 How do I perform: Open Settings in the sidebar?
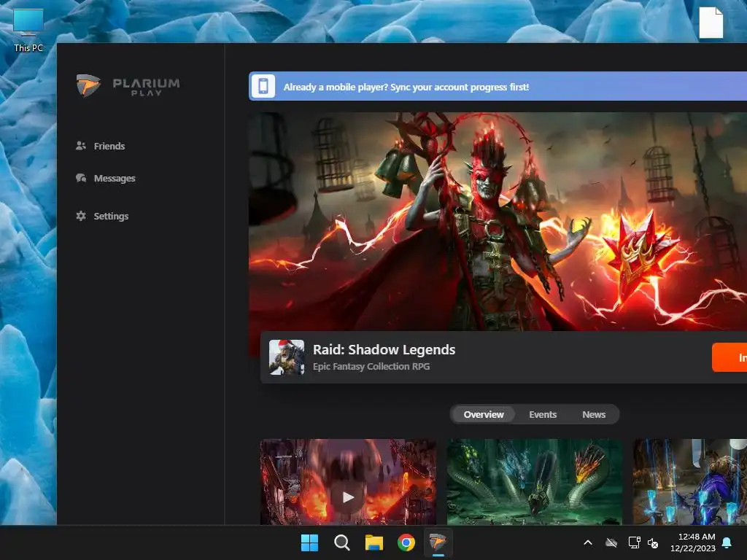[x=102, y=216]
